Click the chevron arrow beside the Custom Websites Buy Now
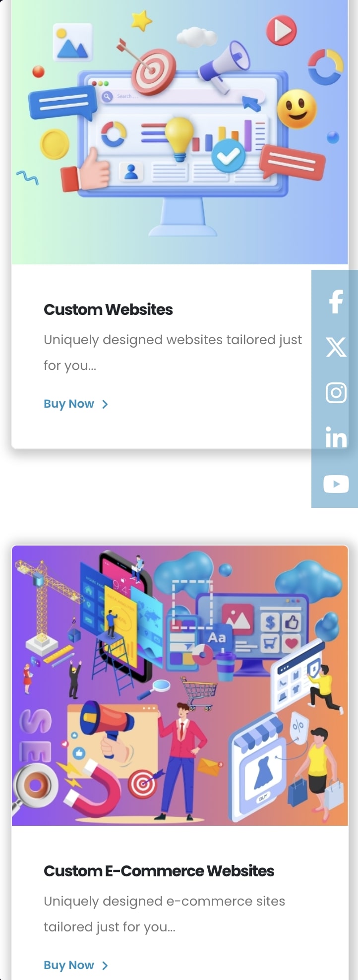The image size is (358, 980). pyautogui.click(x=105, y=404)
